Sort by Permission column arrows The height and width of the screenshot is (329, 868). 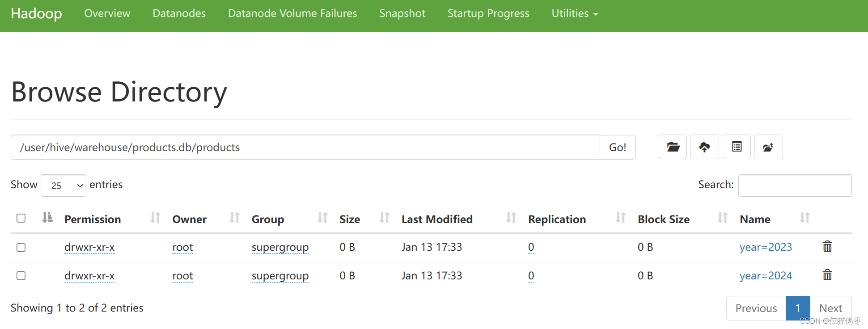pos(155,218)
